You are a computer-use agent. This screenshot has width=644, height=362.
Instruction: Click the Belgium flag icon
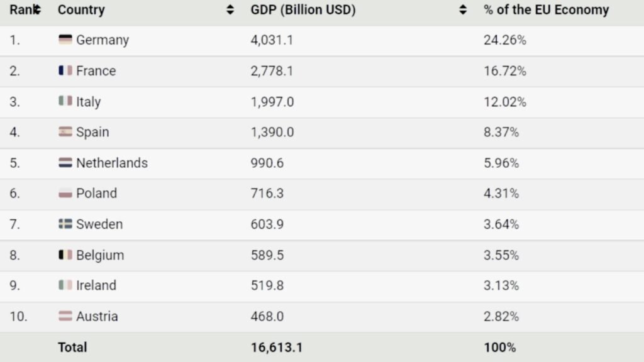pos(65,255)
